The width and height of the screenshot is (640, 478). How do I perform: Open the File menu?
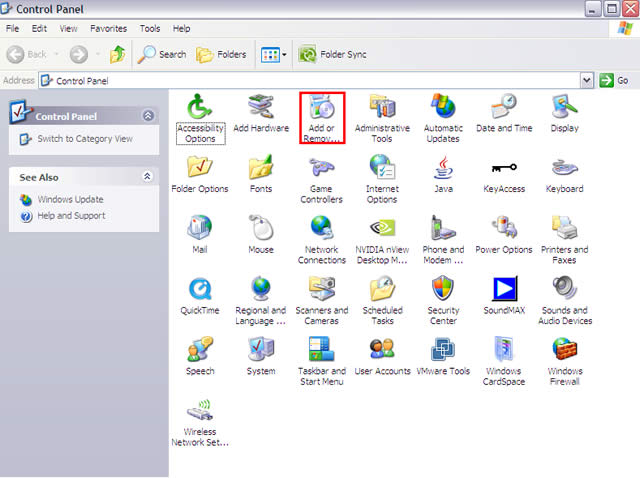click(x=12, y=29)
